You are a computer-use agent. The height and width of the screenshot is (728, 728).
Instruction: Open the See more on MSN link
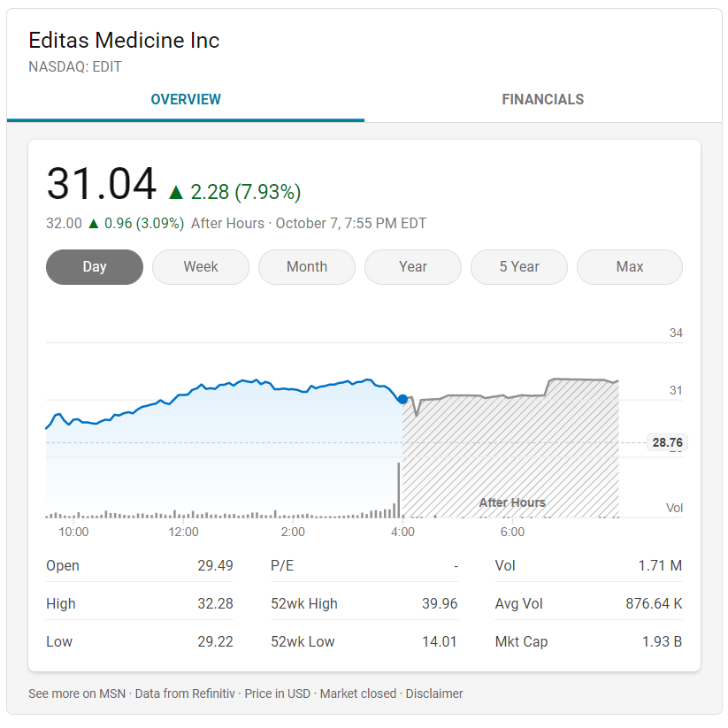tap(77, 694)
